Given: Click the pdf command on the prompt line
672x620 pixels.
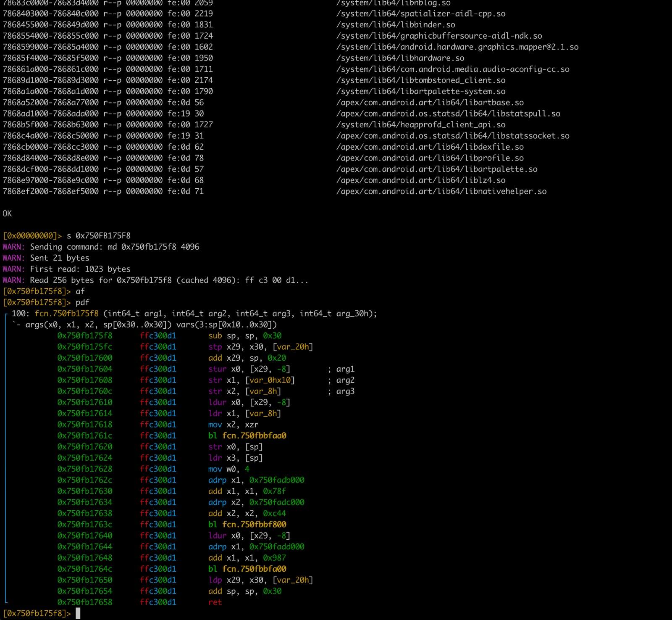Looking at the screenshot, I should point(82,302).
